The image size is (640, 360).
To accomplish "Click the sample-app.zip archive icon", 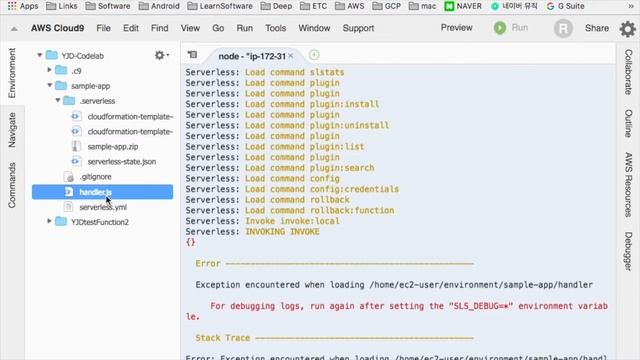I will tap(76, 147).
